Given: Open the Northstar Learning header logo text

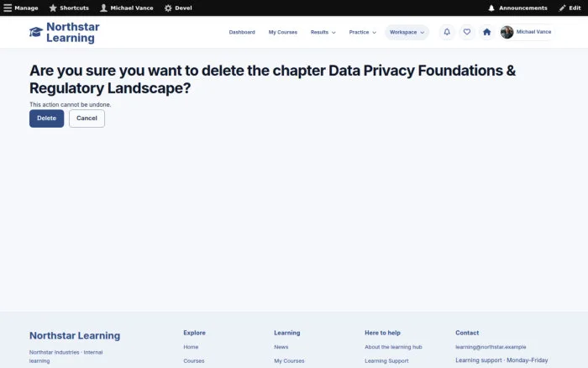Looking at the screenshot, I should pyautogui.click(x=73, y=32).
